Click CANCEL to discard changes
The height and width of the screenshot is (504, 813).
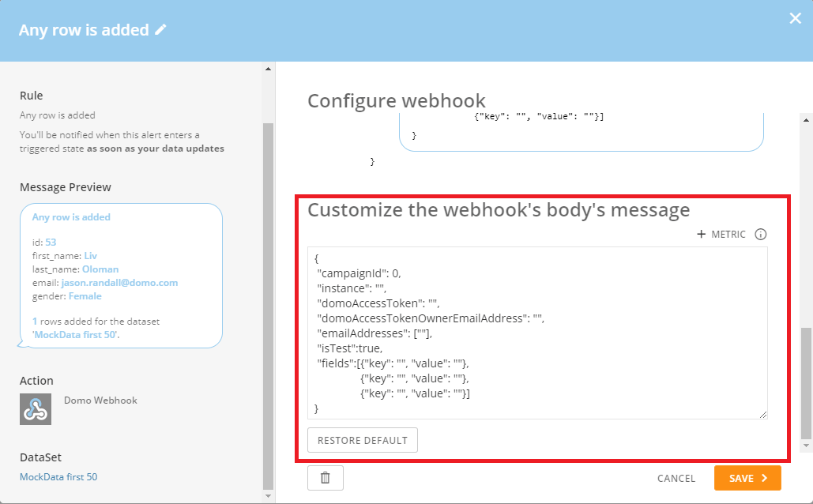(676, 478)
